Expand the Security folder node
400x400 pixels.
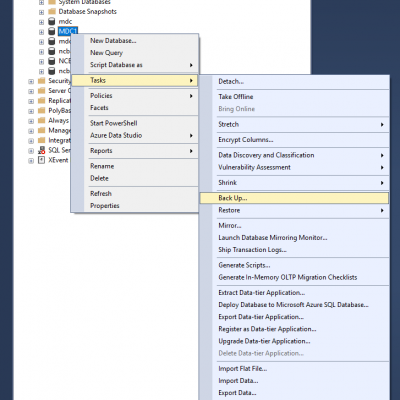tap(31, 82)
